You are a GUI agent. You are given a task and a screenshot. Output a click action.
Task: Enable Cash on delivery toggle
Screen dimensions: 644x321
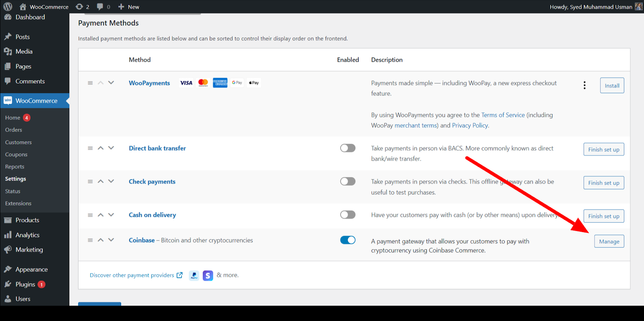[348, 215]
